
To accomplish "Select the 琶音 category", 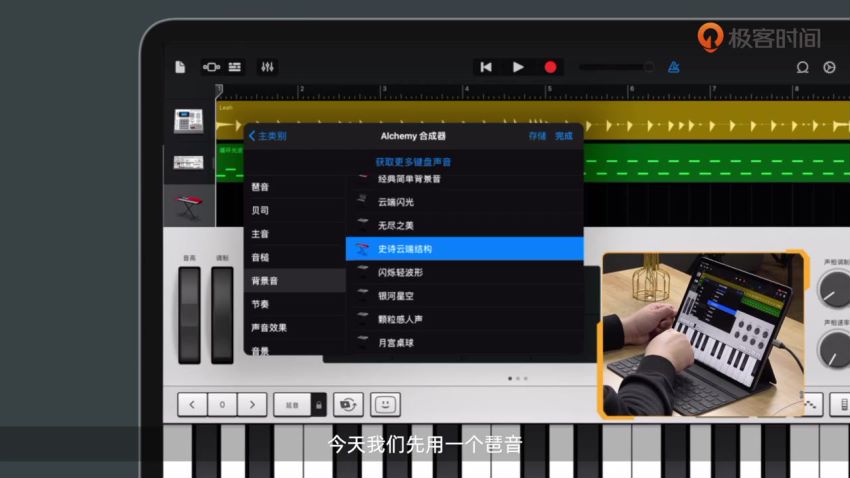I will (294, 187).
